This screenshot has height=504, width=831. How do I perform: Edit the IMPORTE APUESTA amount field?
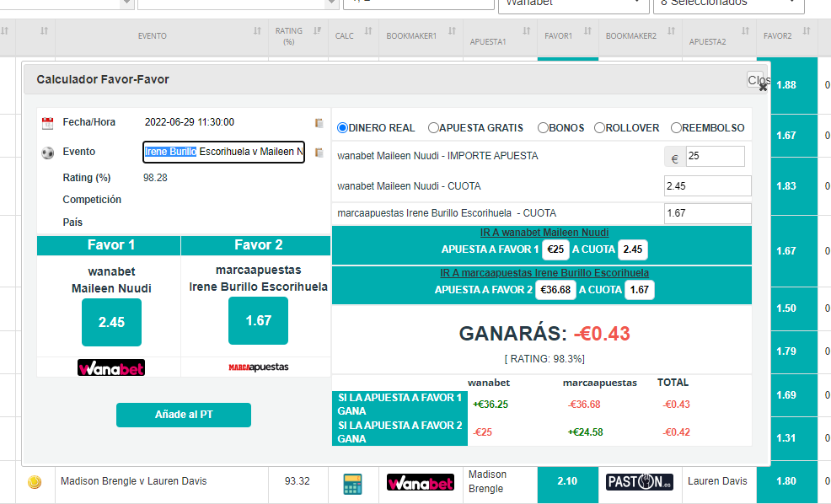(715, 156)
